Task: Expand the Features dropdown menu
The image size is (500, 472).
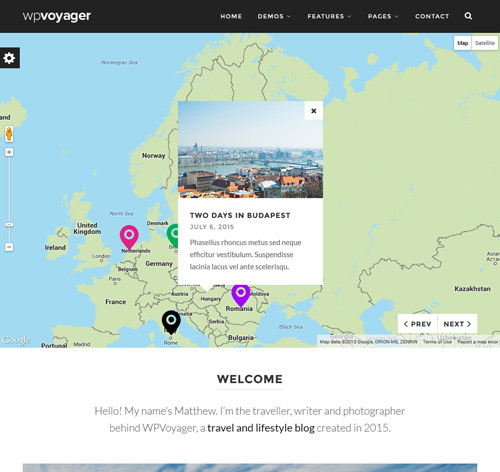Action: tap(329, 16)
